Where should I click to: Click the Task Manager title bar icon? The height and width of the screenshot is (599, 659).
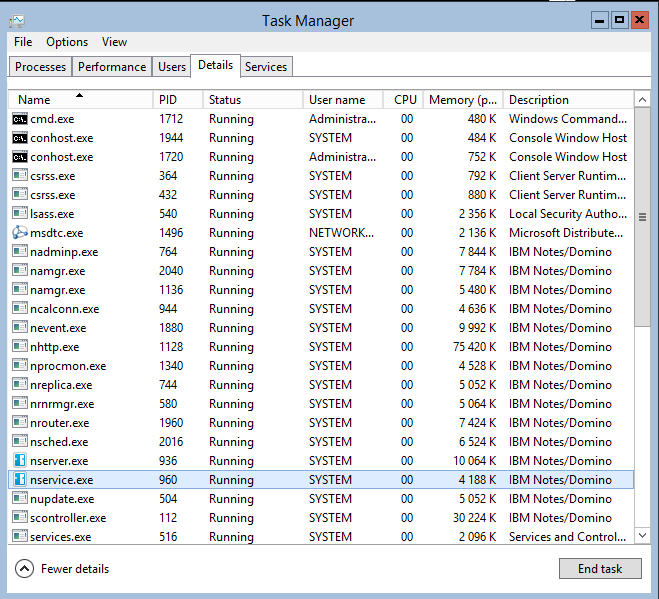(x=17, y=21)
